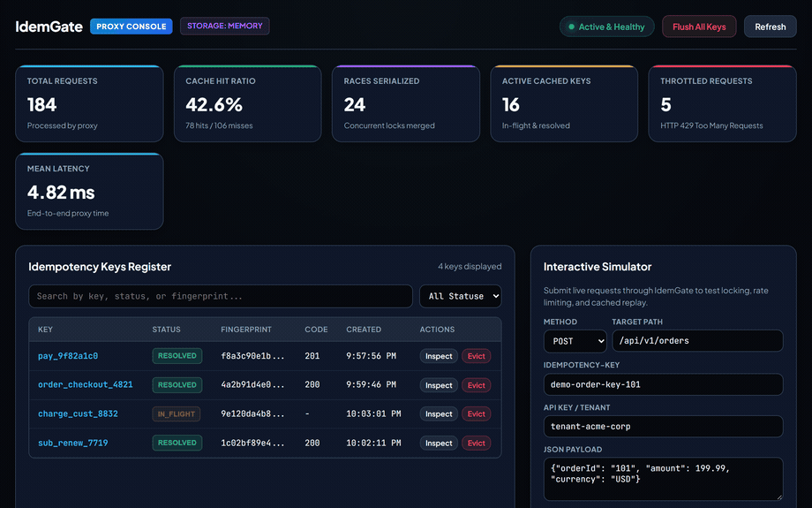Inspect the pay_9f82a1c0 key

click(439, 356)
